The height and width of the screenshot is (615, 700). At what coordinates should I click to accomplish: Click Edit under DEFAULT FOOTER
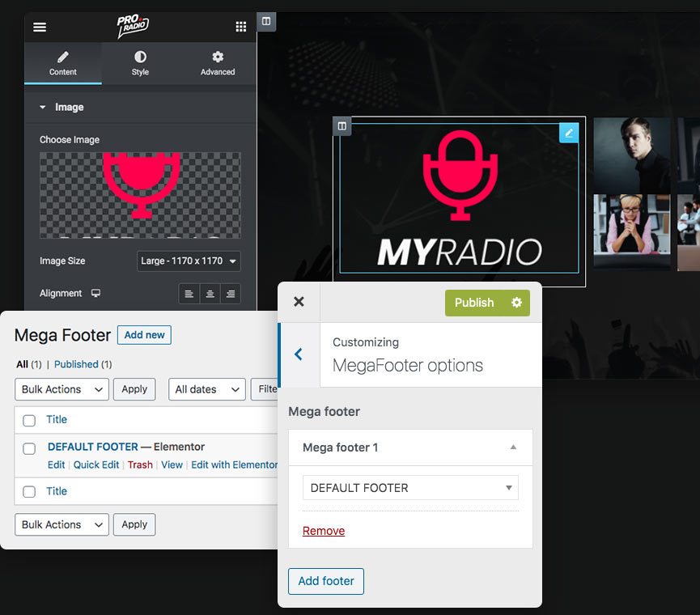(57, 465)
